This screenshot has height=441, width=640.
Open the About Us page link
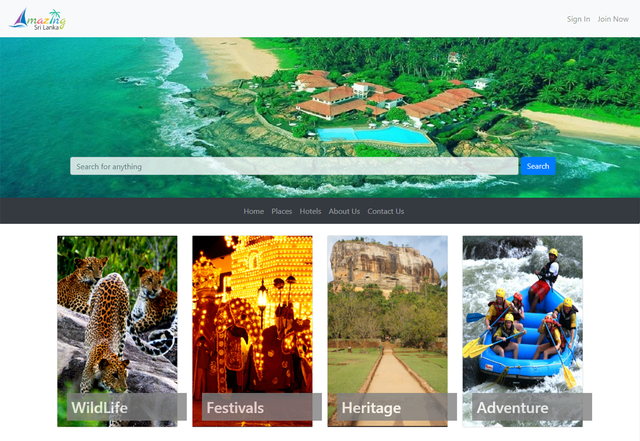[344, 212]
